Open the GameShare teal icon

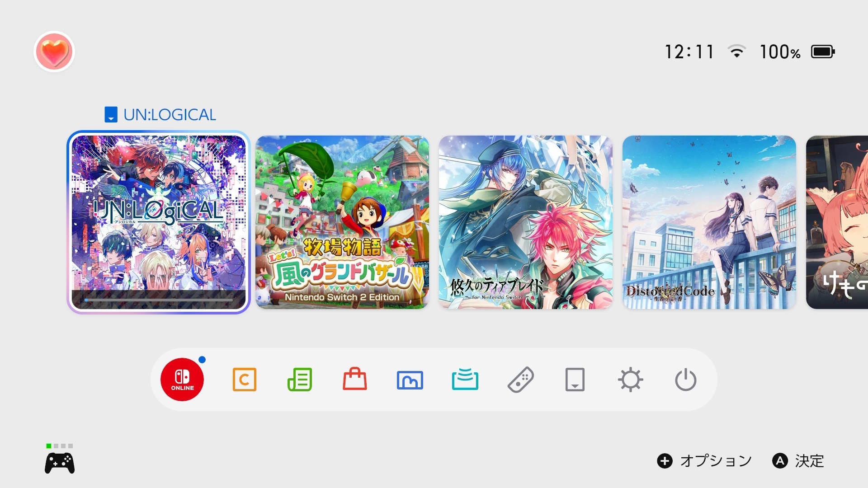click(x=465, y=379)
